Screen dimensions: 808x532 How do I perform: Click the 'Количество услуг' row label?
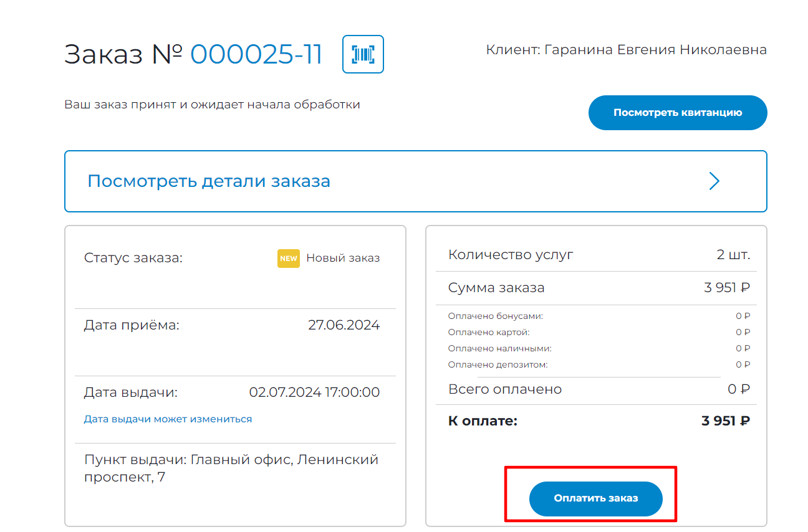coord(510,255)
